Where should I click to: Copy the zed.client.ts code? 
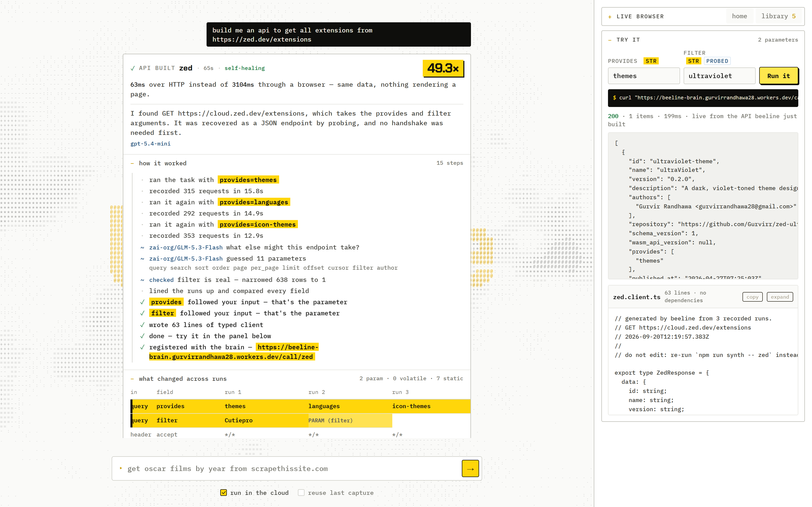[752, 297]
